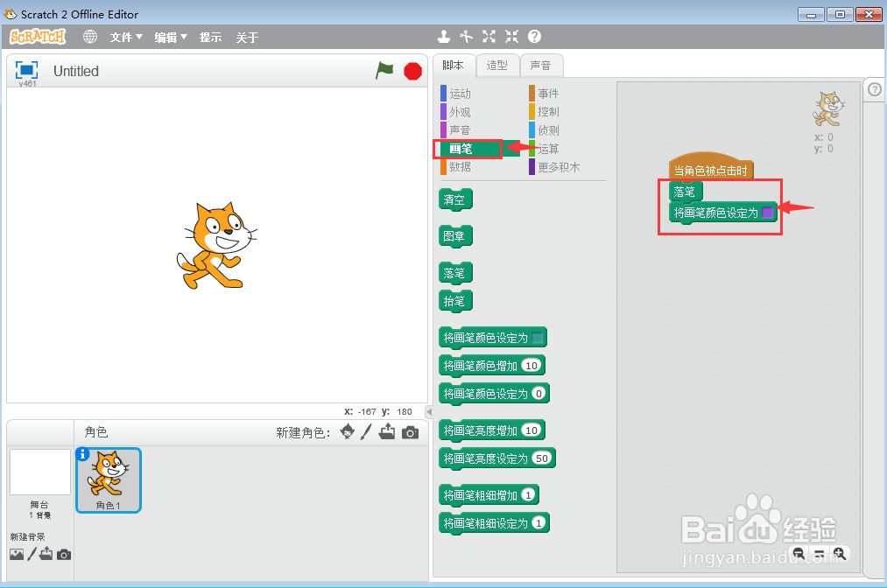Run the project with the green flag
The image size is (887, 588).
coord(384,71)
